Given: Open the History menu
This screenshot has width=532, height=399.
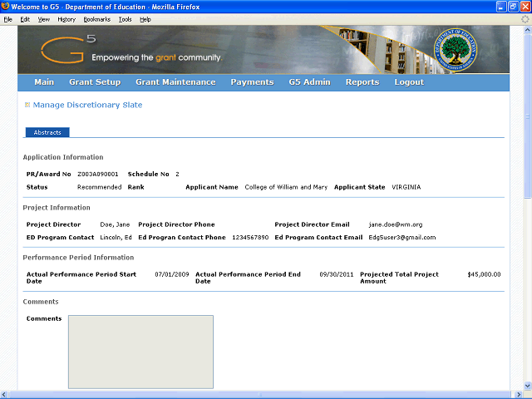Looking at the screenshot, I should [x=66, y=19].
